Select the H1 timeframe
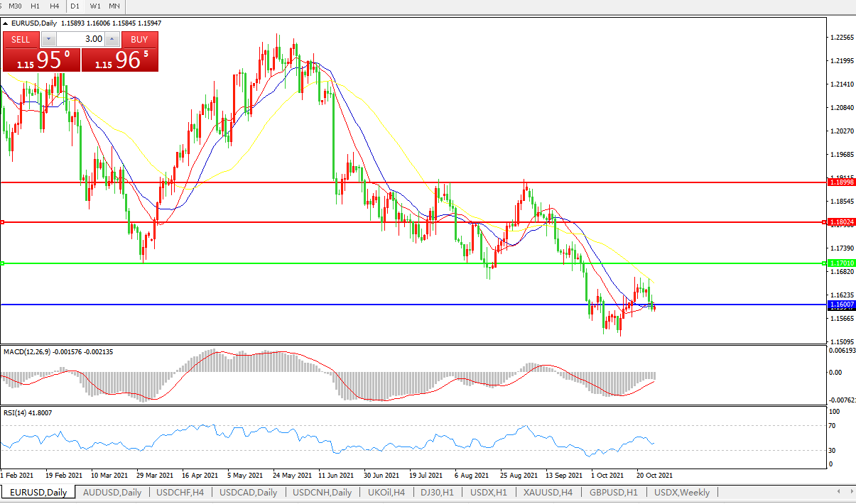The width and height of the screenshot is (856, 504). [x=35, y=6]
